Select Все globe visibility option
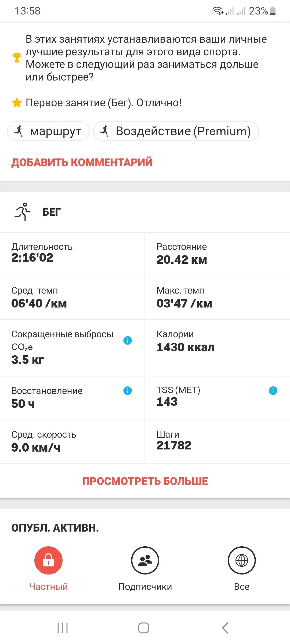 coord(242,568)
